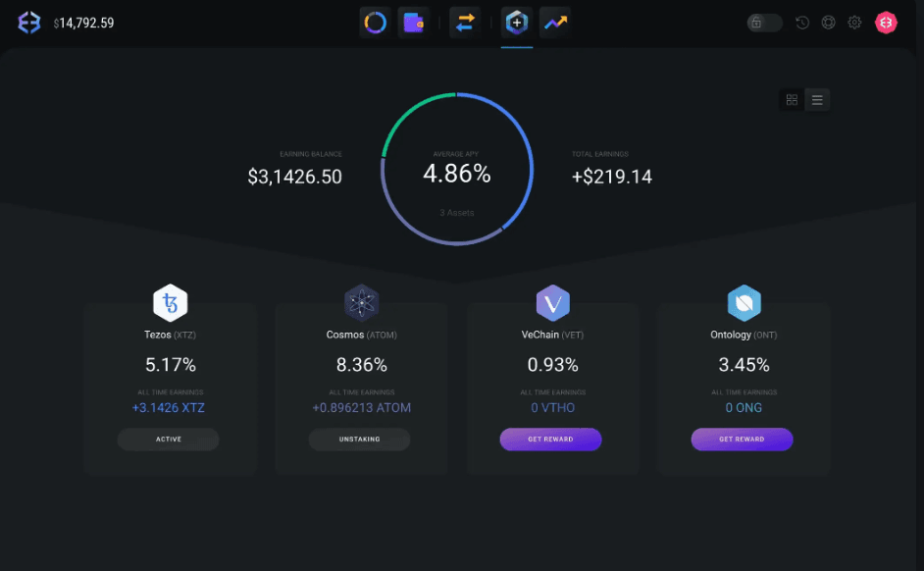This screenshot has width=924, height=571.
Task: Click the Tezos ACTIVE button
Action: pyautogui.click(x=169, y=440)
